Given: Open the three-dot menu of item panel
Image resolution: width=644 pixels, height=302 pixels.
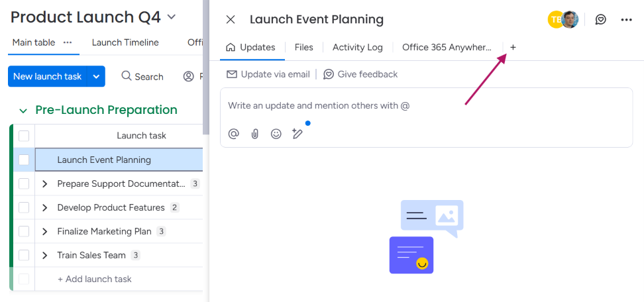Looking at the screenshot, I should click(x=626, y=20).
